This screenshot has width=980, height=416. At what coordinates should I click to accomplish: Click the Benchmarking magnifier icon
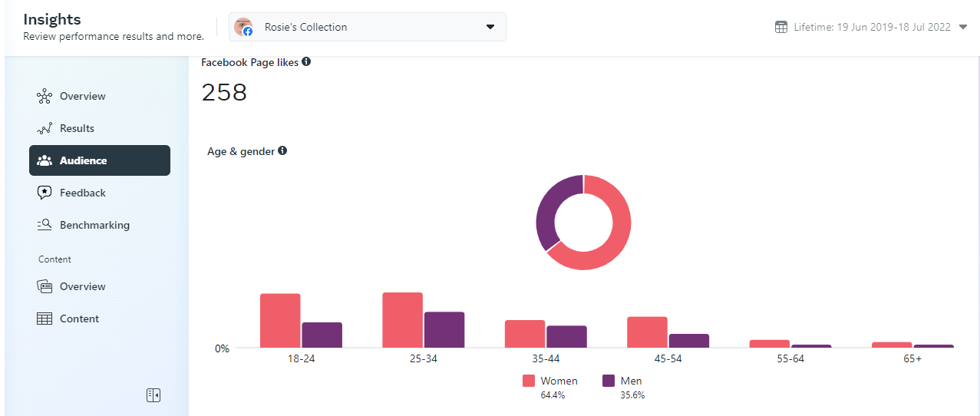coord(45,226)
